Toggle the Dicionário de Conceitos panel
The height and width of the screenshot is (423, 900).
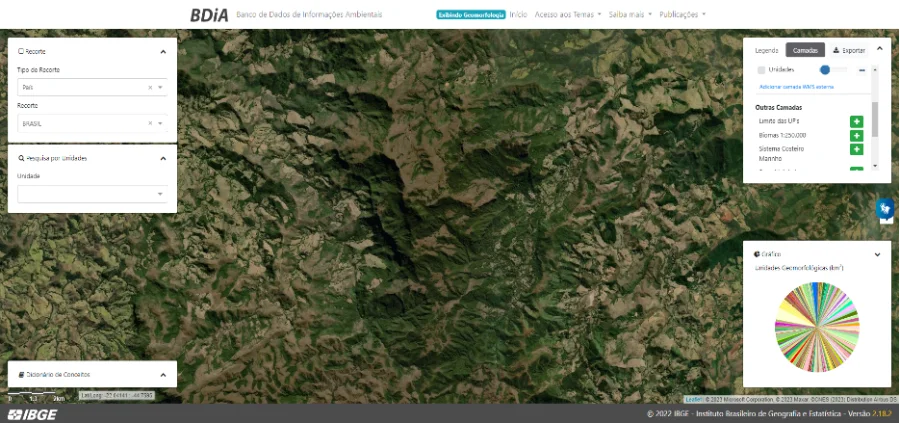click(x=163, y=375)
